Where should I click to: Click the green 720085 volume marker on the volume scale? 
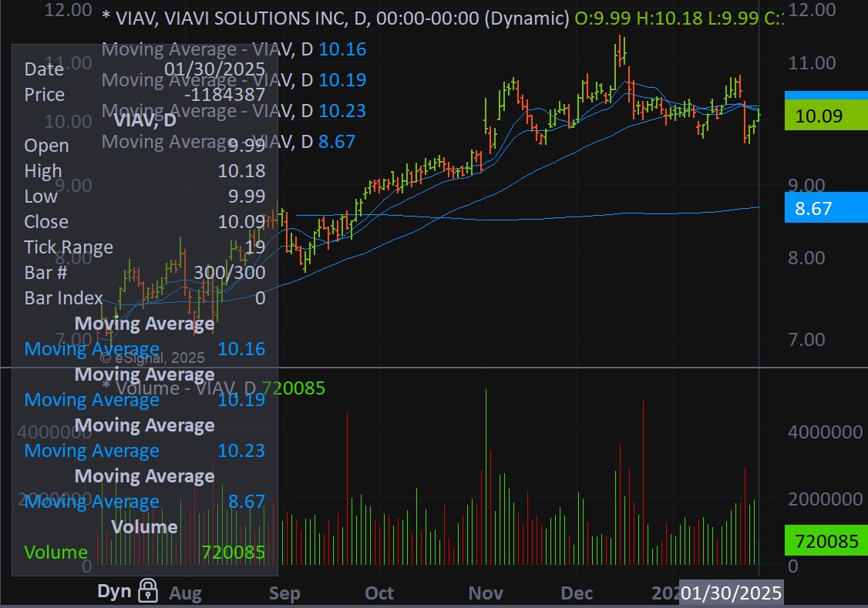click(826, 540)
